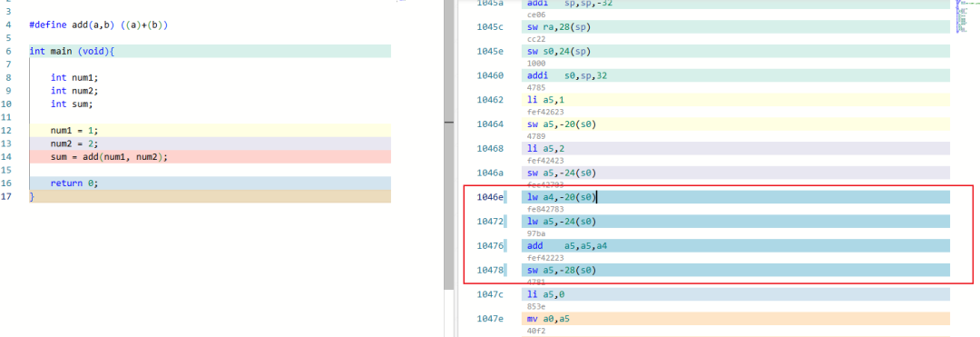Click the opcode bytes '97ba'
980x337 pixels.
point(537,233)
